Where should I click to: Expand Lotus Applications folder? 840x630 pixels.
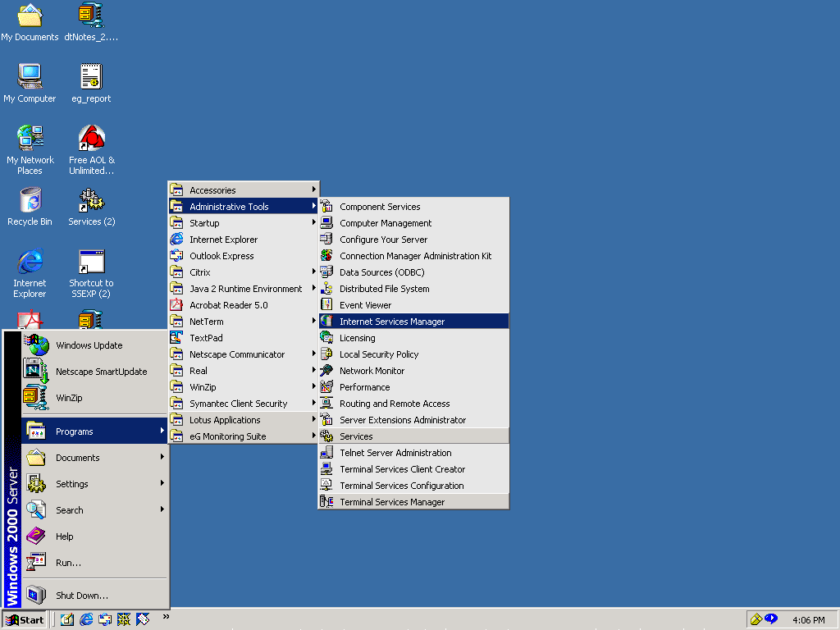(244, 420)
